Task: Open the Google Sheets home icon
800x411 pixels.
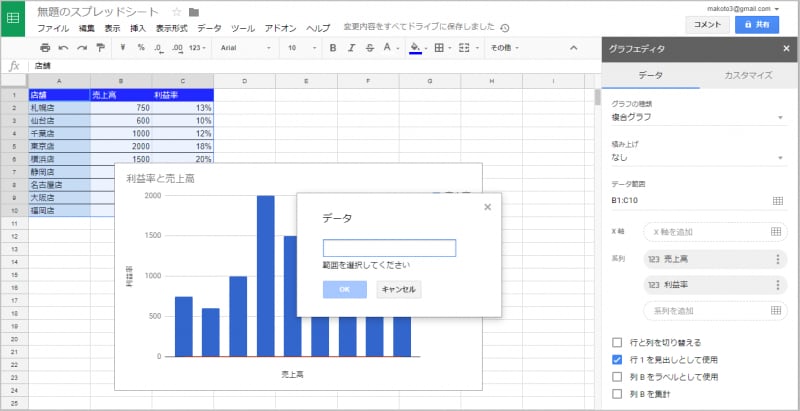Action: point(13,18)
